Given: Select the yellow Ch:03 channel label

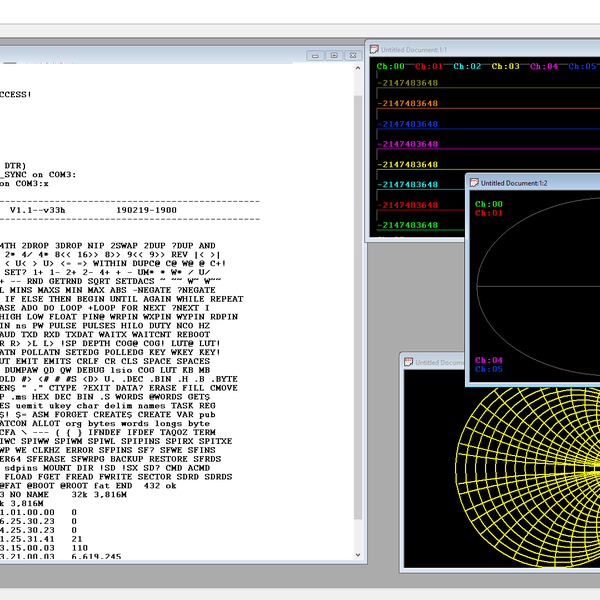Looking at the screenshot, I should point(505,66).
